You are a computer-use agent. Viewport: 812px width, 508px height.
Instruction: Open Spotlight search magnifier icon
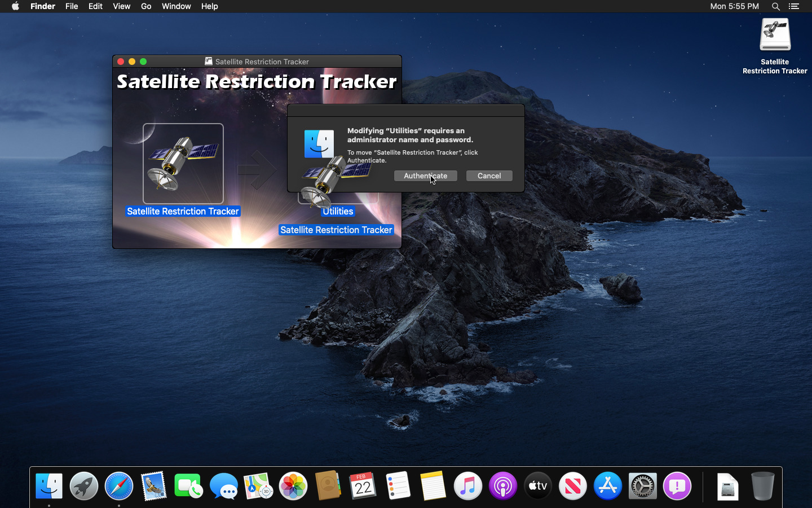tap(776, 6)
